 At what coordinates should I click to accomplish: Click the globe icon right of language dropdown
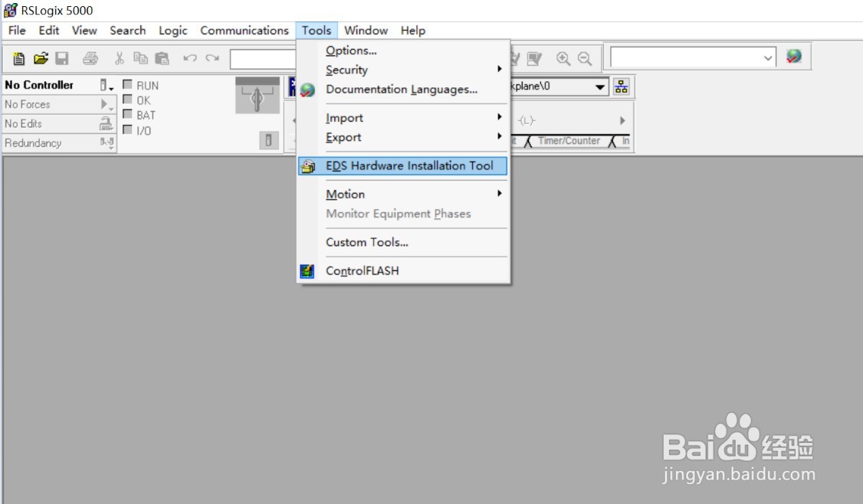(794, 56)
